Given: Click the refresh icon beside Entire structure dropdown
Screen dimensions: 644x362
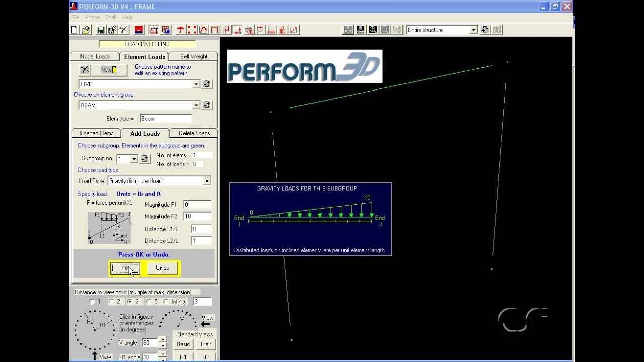Looking at the screenshot, I should click(x=485, y=30).
